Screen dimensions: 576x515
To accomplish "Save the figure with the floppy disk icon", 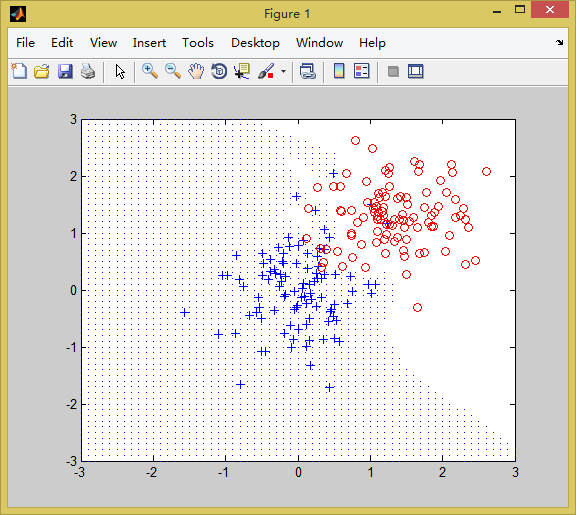I will [65, 71].
